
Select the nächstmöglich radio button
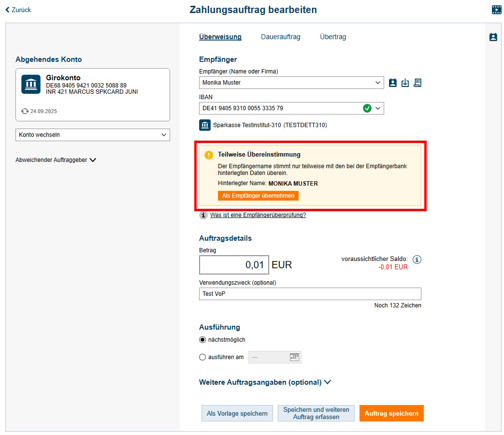(202, 340)
